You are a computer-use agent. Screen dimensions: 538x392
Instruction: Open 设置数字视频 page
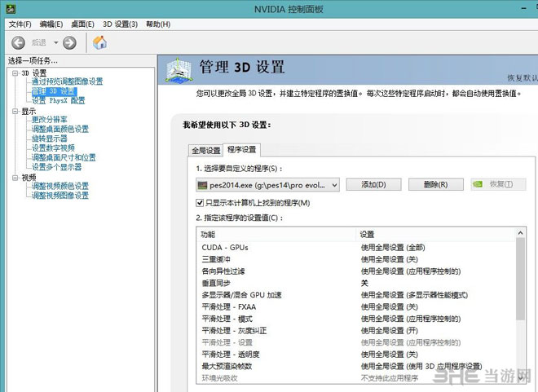[53, 148]
